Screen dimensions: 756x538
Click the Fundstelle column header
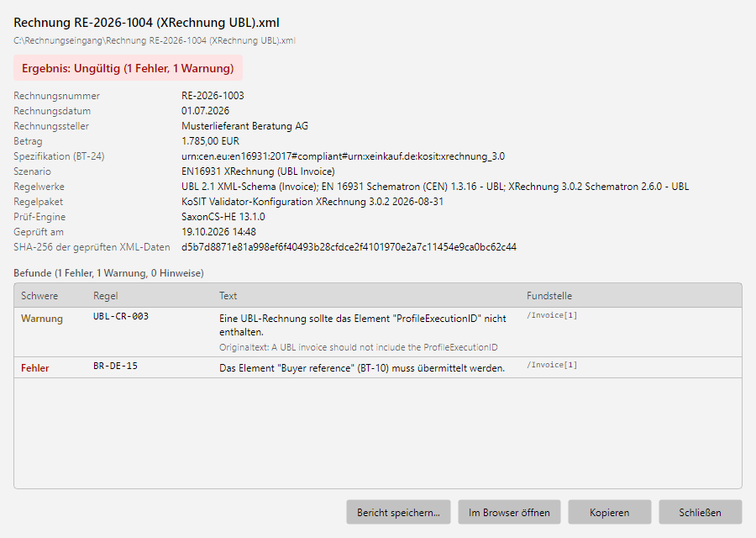click(x=549, y=296)
